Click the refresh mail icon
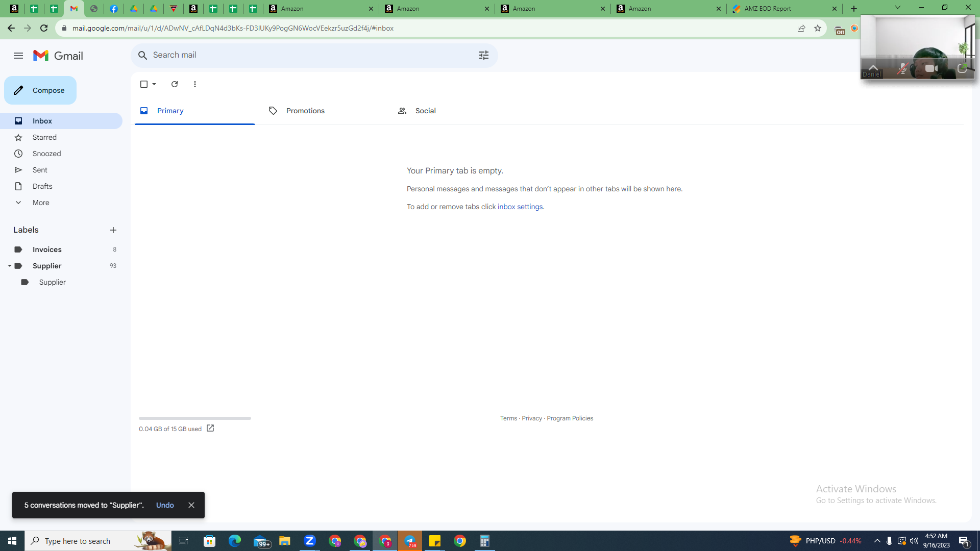 (175, 84)
